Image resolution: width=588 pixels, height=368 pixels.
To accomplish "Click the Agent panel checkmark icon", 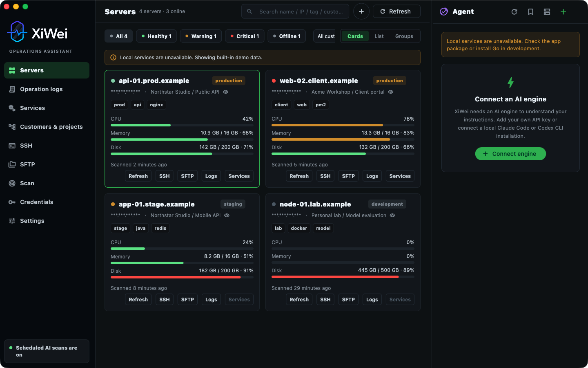I will [444, 11].
